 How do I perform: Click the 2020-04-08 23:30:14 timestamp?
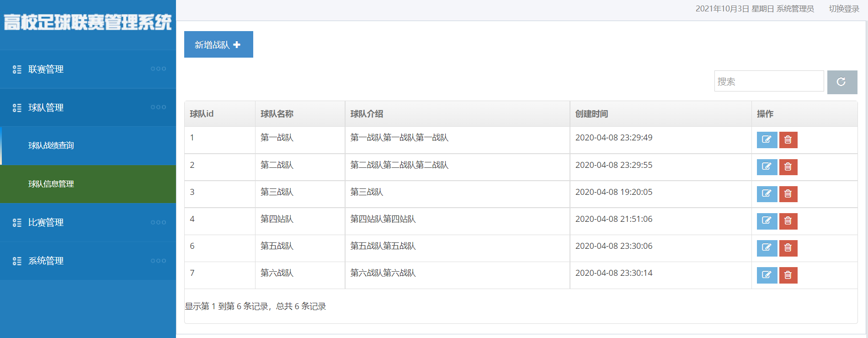614,273
